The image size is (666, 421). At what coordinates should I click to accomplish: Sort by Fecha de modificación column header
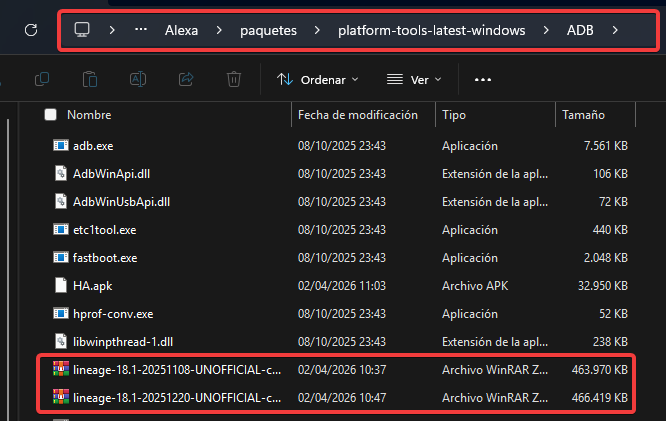358,115
